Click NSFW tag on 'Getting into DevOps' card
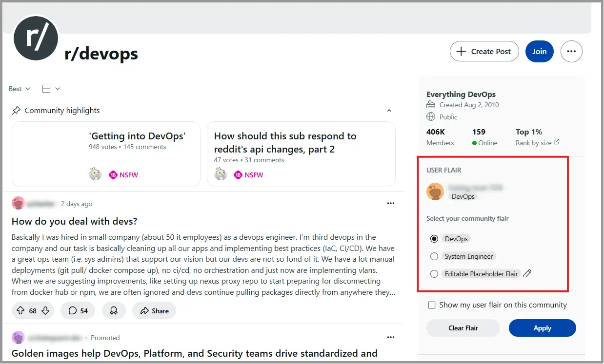Screen dimensions: 604x364 pos(123,174)
